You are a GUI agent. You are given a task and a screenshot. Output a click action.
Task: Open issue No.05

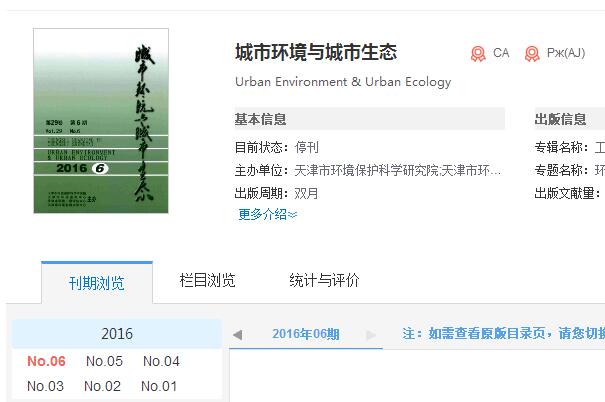pos(104,361)
